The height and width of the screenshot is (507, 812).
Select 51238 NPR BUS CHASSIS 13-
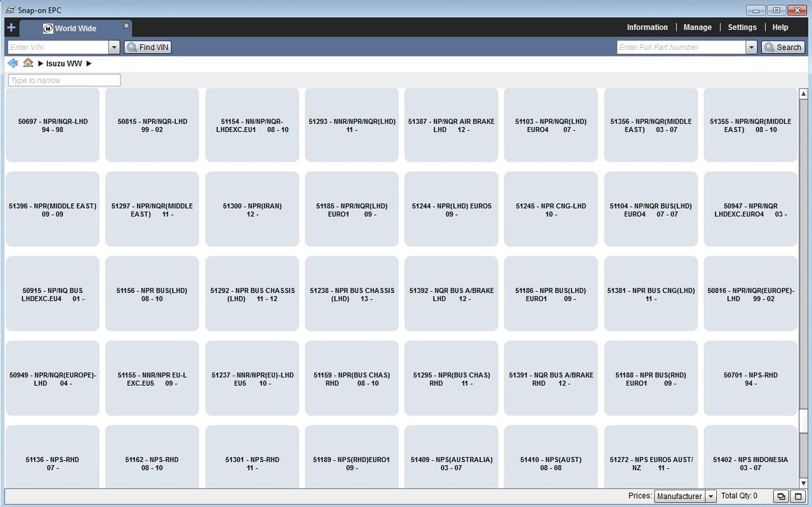tap(352, 294)
